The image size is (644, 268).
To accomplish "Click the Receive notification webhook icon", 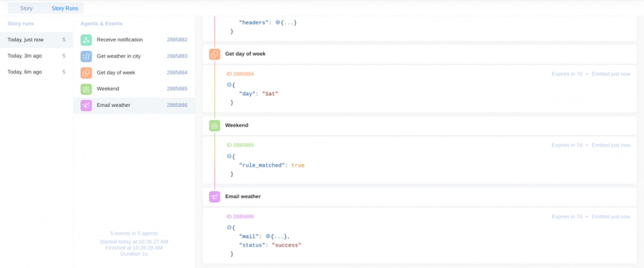I will pos(86,40).
